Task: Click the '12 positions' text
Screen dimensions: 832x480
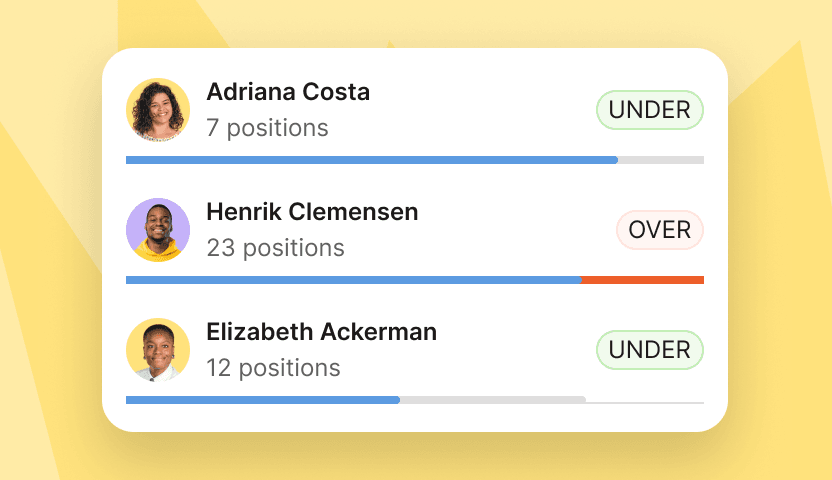Action: point(273,368)
